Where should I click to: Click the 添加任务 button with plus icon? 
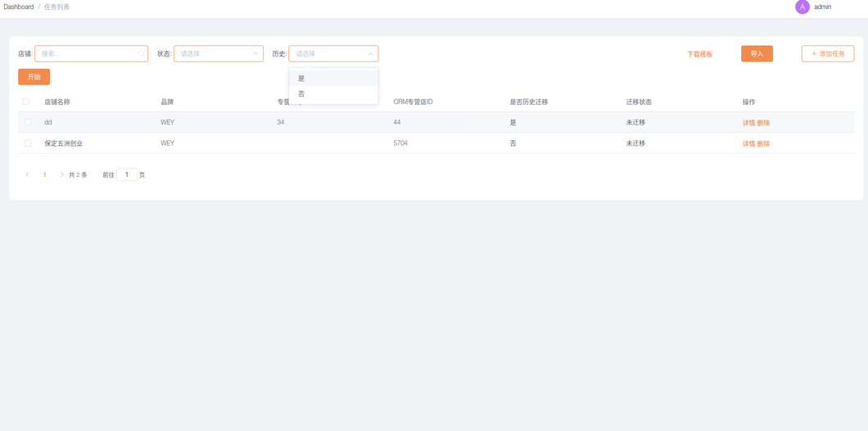click(x=827, y=54)
